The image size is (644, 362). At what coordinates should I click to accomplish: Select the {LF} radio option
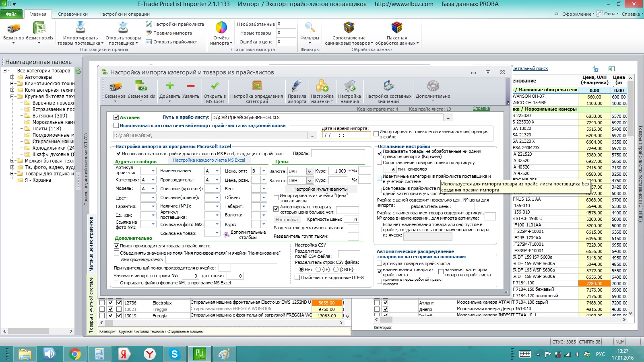coord(318,269)
